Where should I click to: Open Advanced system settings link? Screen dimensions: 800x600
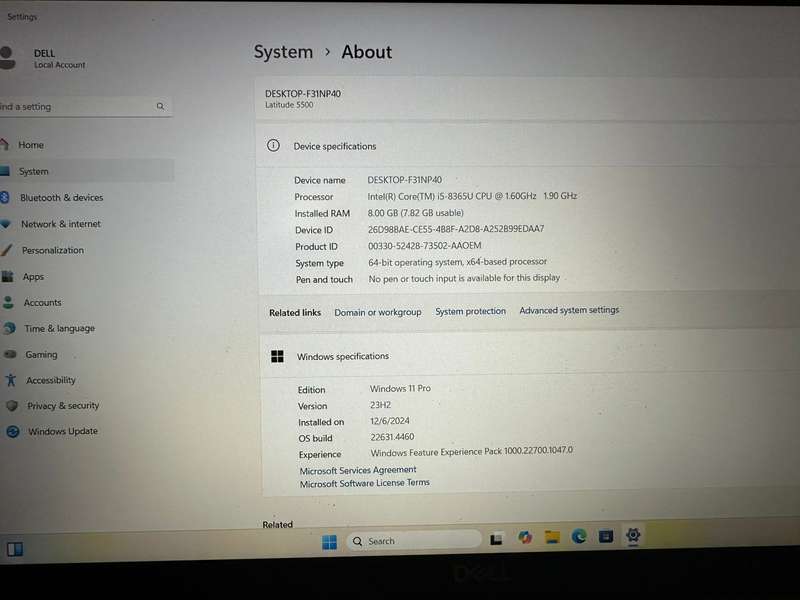click(569, 310)
